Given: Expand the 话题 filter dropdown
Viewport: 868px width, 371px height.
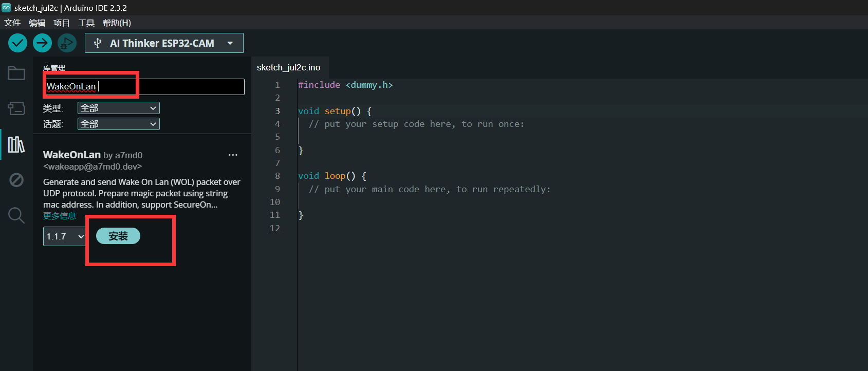Looking at the screenshot, I should 119,124.
